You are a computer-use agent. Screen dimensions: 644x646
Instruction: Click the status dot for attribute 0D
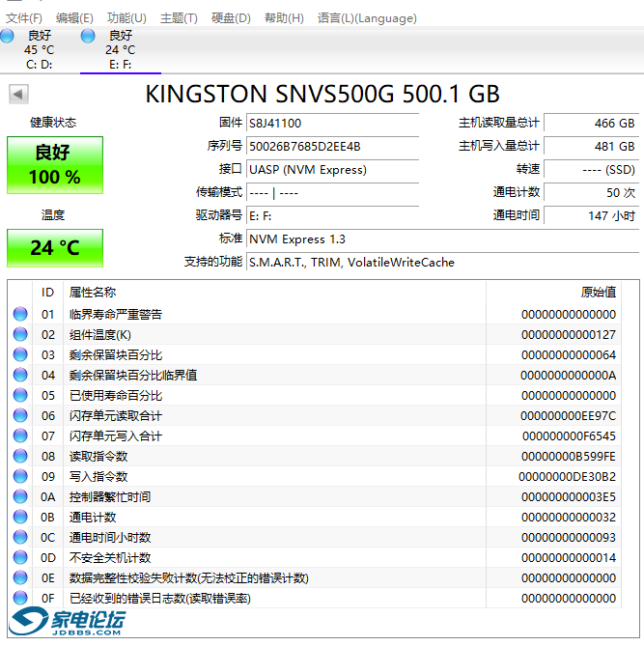tap(20, 557)
